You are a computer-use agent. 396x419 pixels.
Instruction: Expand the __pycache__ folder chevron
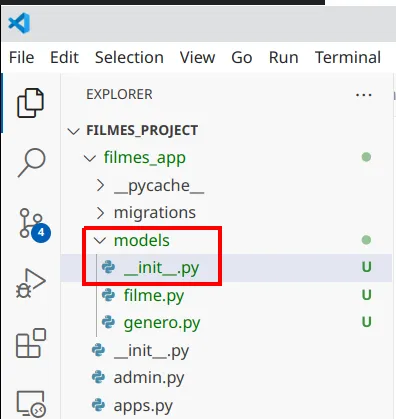tap(100, 185)
